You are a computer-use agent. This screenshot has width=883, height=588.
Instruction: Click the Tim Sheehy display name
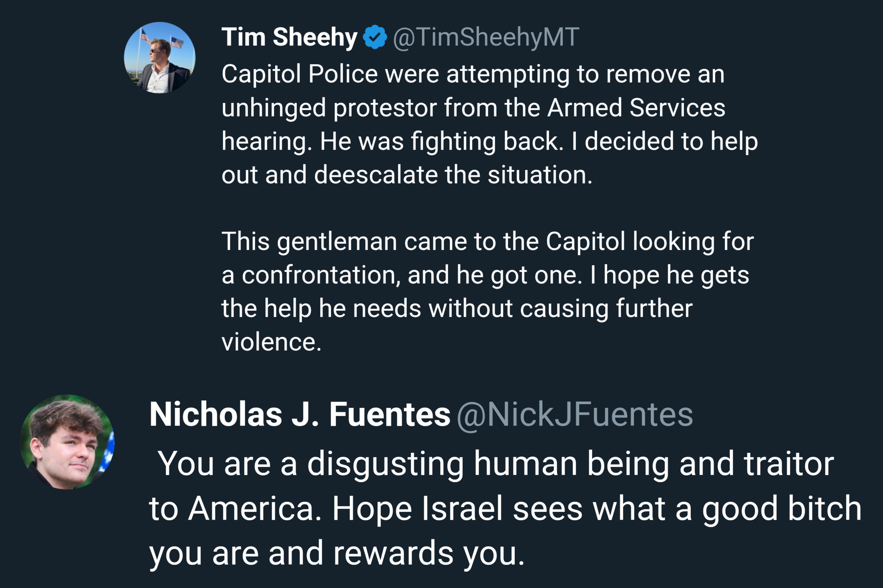(289, 37)
